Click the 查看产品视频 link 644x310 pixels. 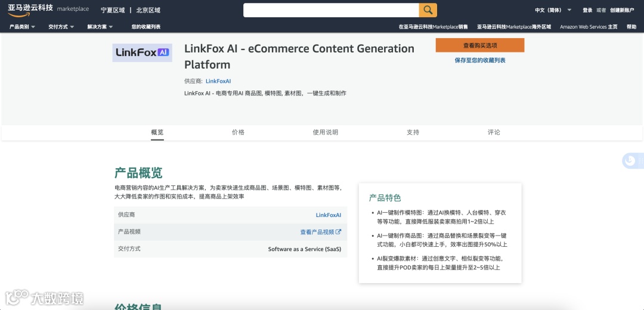[317, 232]
